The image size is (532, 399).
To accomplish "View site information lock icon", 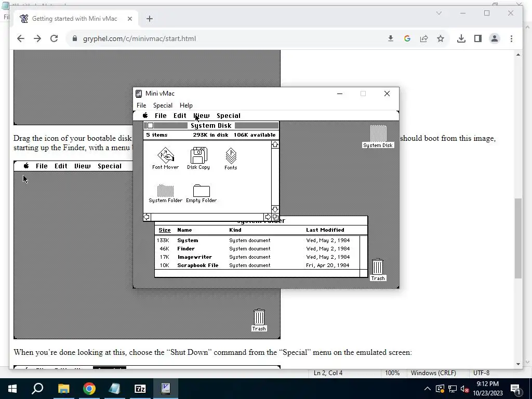I will 75,38.
